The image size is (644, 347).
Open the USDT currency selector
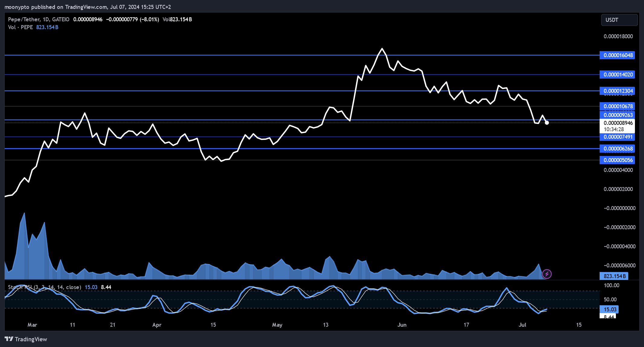(x=619, y=20)
